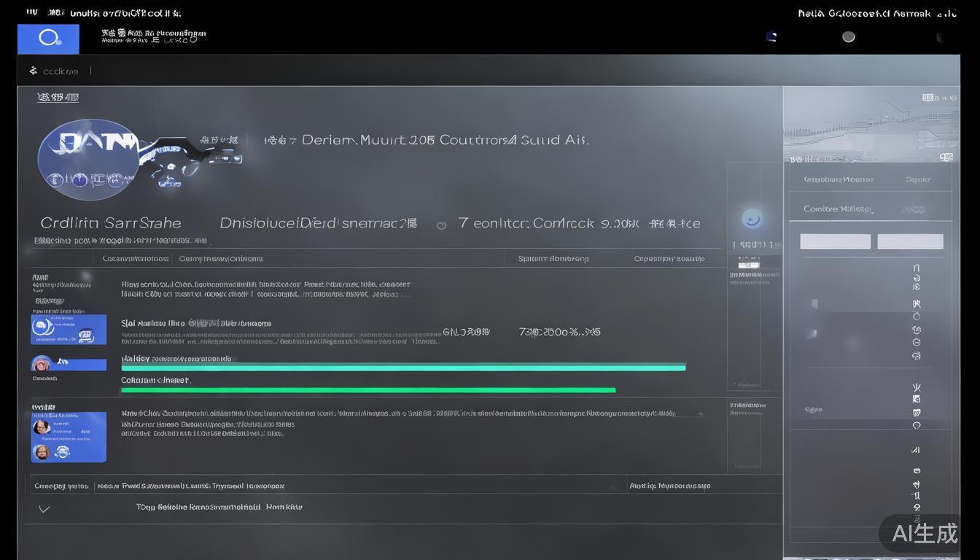Select the AI icon in the right icon strip
Screen dimensions: 980x560
pyautogui.click(x=916, y=450)
